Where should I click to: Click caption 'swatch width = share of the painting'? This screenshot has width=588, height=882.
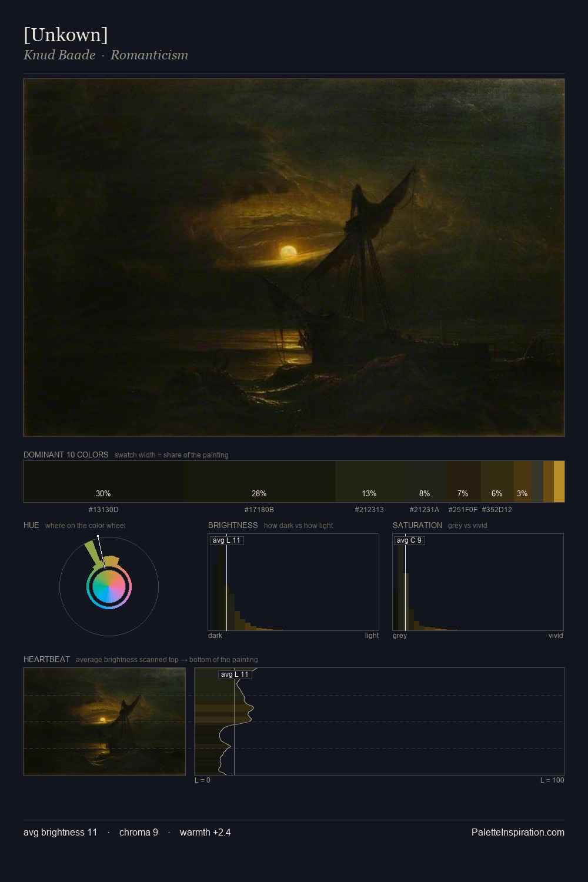[x=171, y=455]
